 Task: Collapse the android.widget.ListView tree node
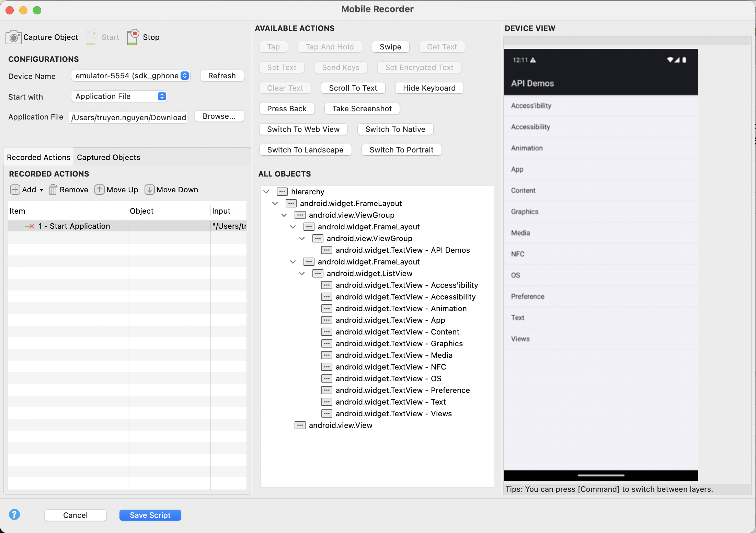pos(302,273)
